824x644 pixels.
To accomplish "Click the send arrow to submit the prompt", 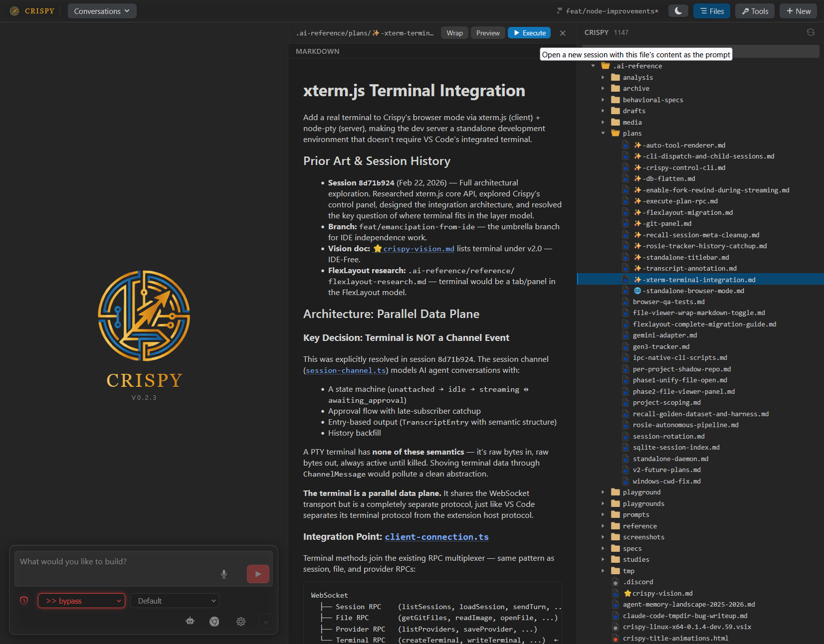I will (258, 574).
